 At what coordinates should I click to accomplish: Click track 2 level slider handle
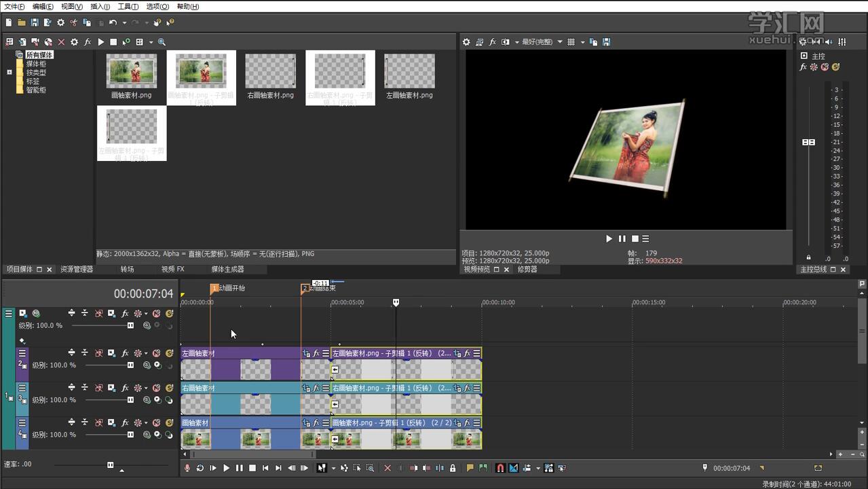click(130, 365)
